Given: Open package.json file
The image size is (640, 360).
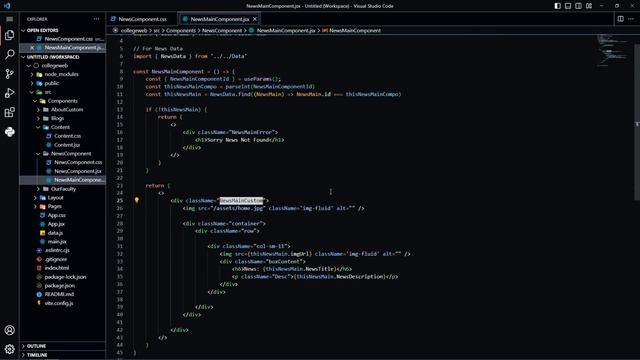Looking at the screenshot, I should [59, 286].
